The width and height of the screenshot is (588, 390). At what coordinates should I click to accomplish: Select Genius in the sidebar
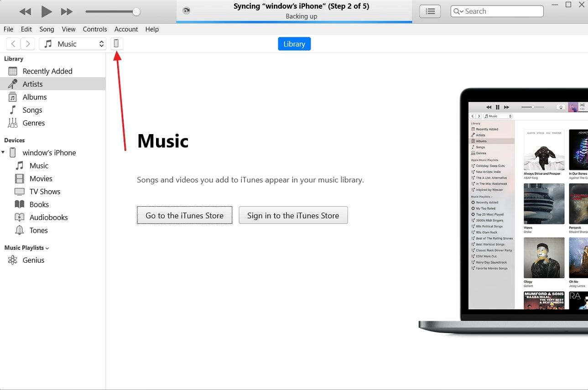pyautogui.click(x=33, y=260)
